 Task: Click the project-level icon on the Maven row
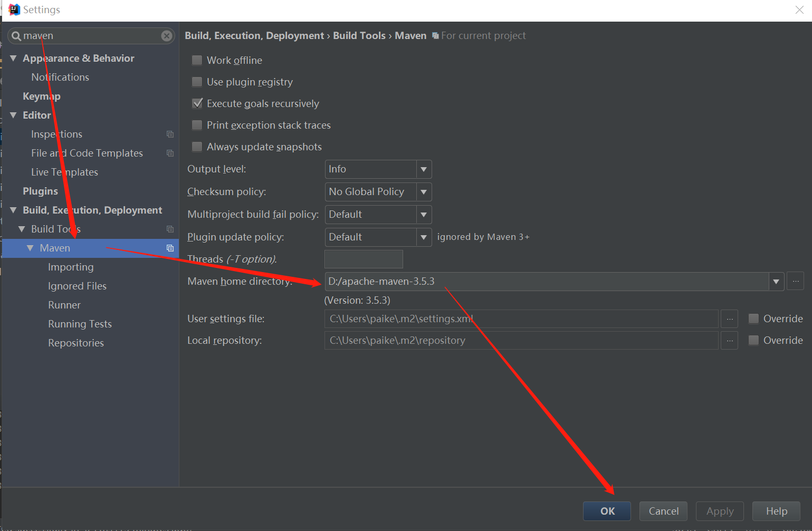pyautogui.click(x=170, y=248)
